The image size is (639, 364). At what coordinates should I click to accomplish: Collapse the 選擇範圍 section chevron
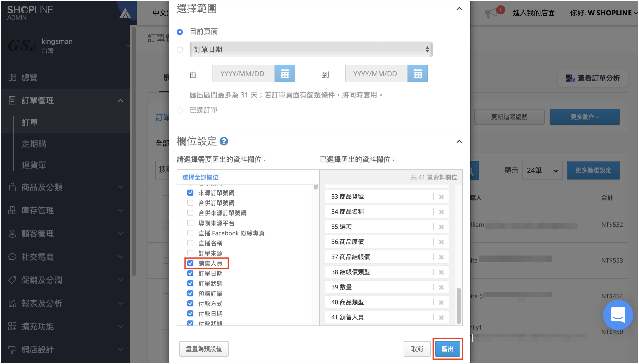coord(459,9)
